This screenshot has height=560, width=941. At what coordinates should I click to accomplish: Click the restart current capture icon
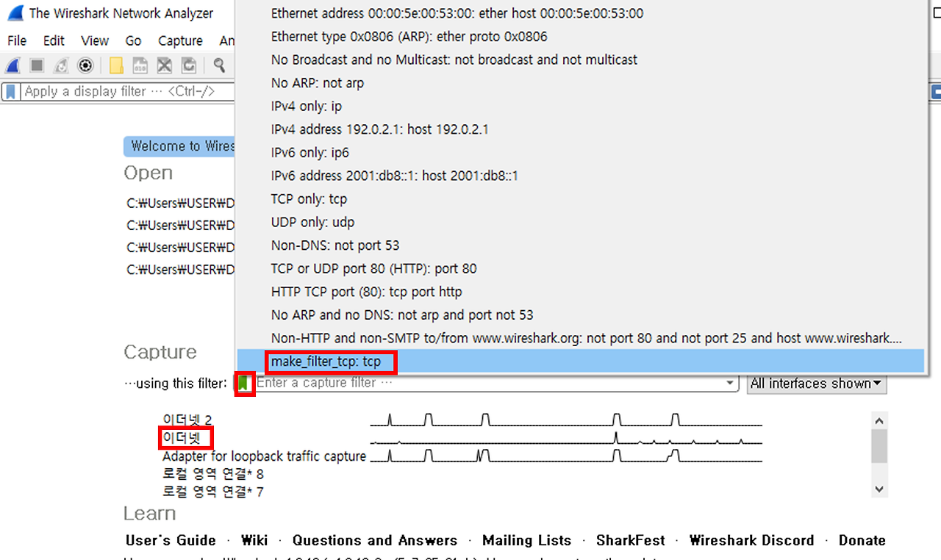point(62,66)
